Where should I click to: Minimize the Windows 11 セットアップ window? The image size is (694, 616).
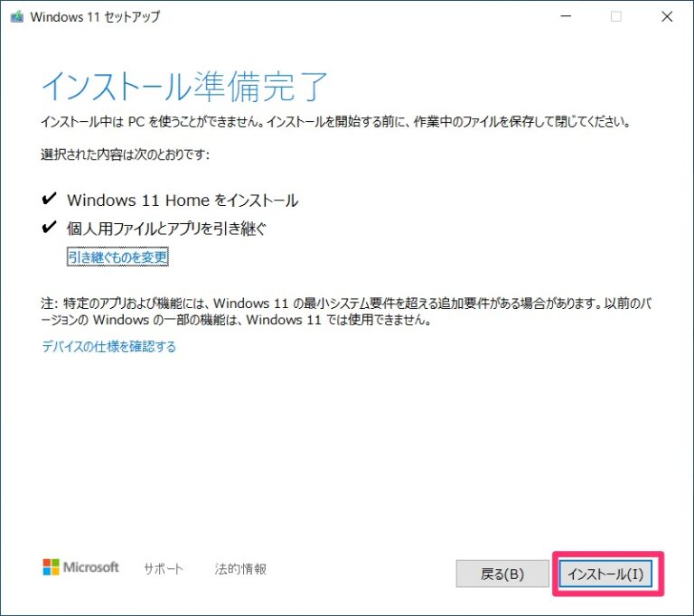tap(565, 17)
